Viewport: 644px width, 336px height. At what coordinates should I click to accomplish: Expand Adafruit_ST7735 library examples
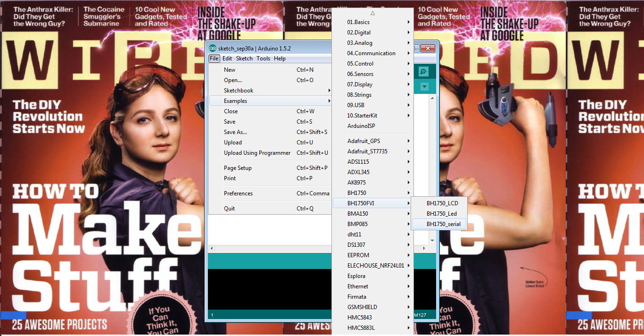(372, 151)
